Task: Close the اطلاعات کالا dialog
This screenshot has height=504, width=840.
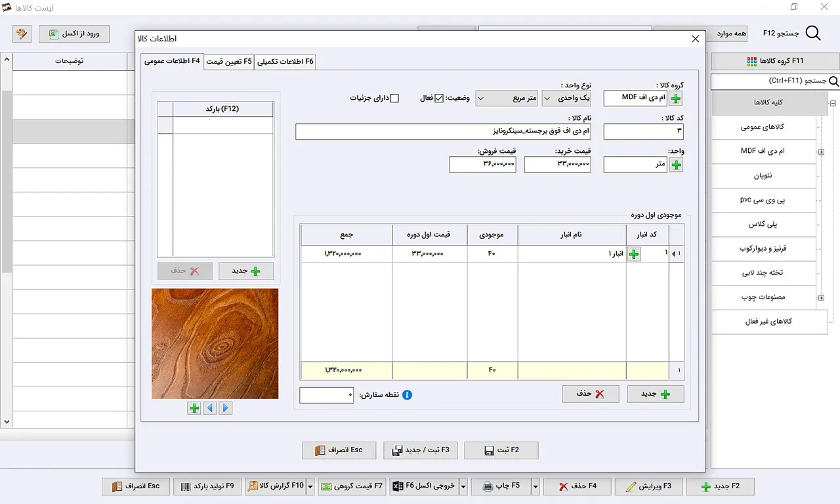Action: [x=696, y=39]
